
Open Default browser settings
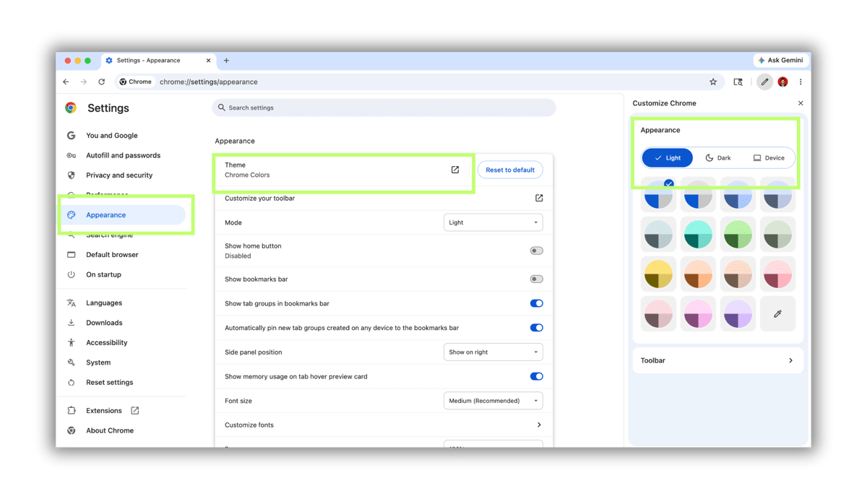tap(112, 254)
